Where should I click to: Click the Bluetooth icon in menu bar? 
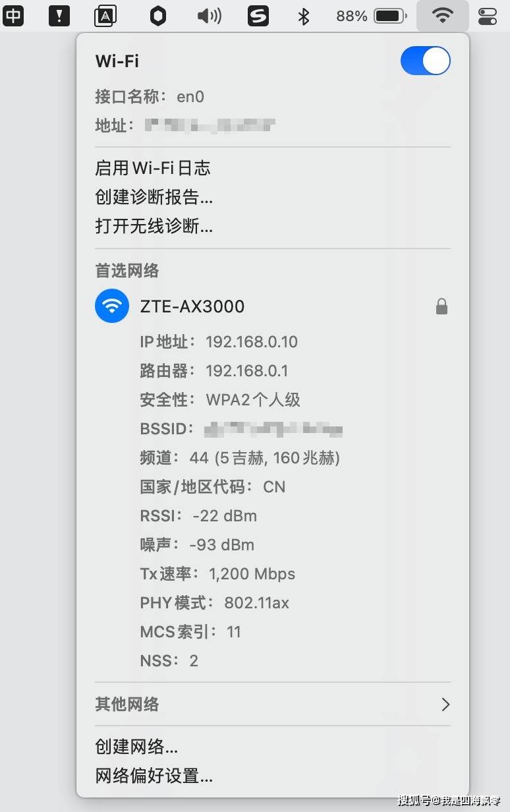pos(304,16)
